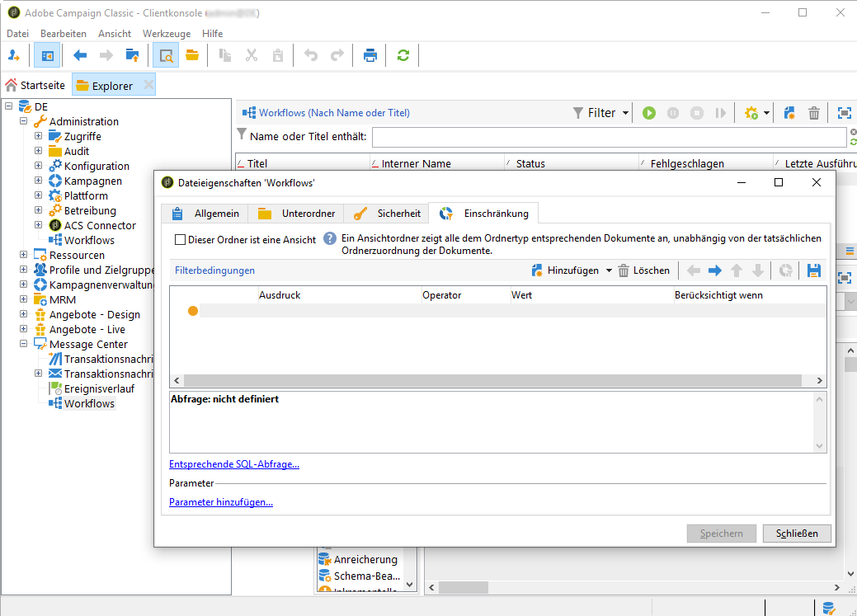Click blue right arrow in filter conditions toolbar
Viewport: 857px width, 616px height.
tap(714, 270)
